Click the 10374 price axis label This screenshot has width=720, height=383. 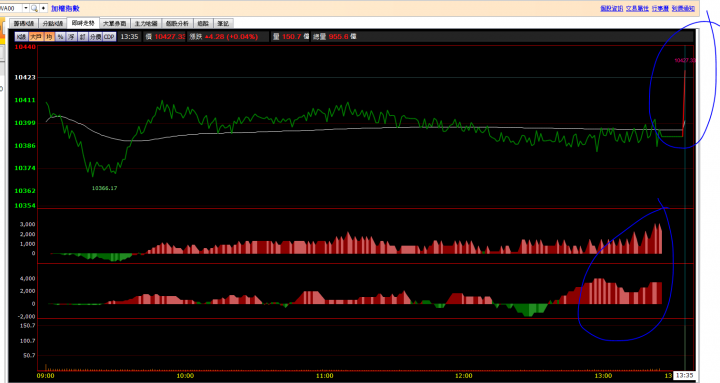click(x=25, y=168)
